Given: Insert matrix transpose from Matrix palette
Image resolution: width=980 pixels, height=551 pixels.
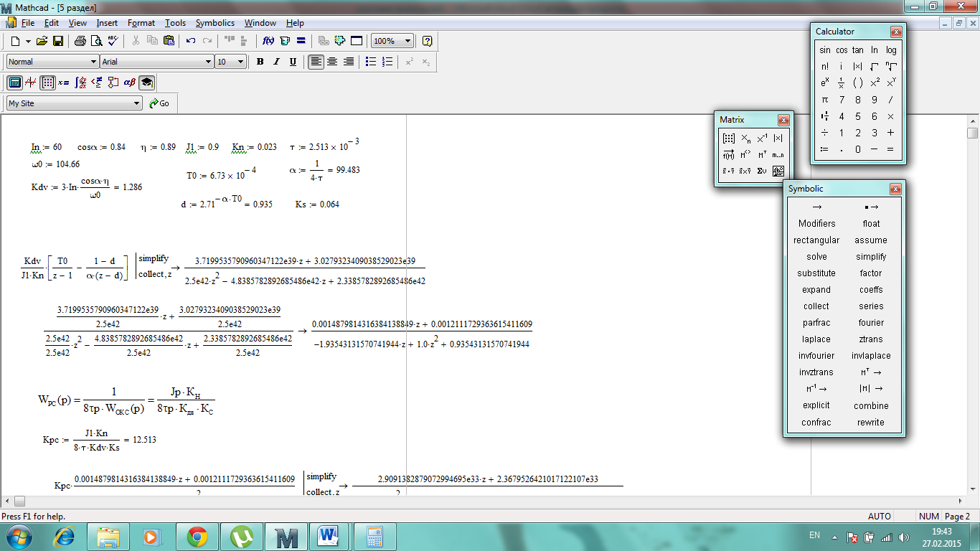Looking at the screenshot, I should click(763, 155).
